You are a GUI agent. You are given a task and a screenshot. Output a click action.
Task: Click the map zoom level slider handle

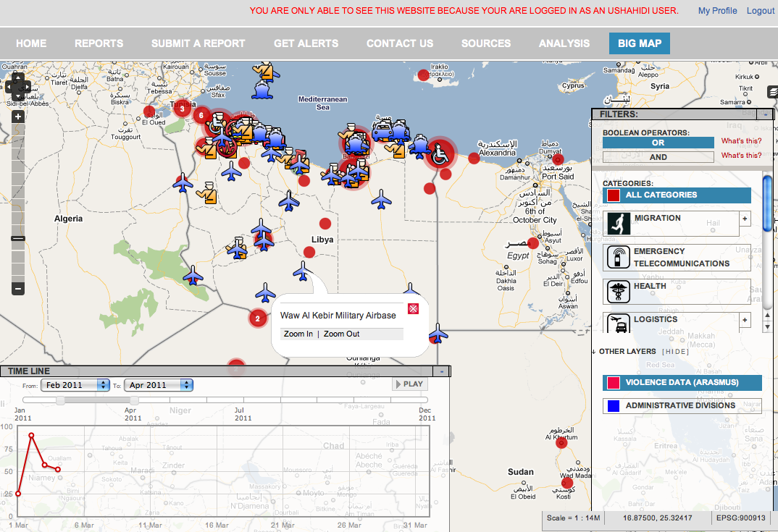pyautogui.click(x=18, y=238)
